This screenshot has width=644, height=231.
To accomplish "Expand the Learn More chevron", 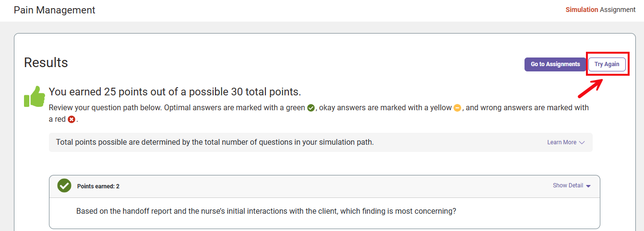I will [x=582, y=142].
